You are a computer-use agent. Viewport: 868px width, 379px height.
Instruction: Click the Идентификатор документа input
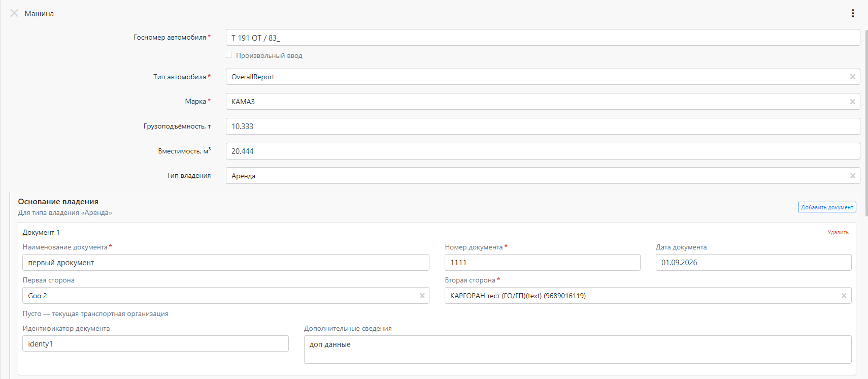coord(155,344)
